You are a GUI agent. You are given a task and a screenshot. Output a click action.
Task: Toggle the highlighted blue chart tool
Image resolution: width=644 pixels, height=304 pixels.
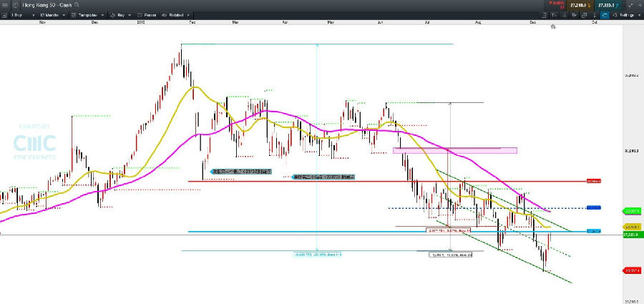pos(605,15)
